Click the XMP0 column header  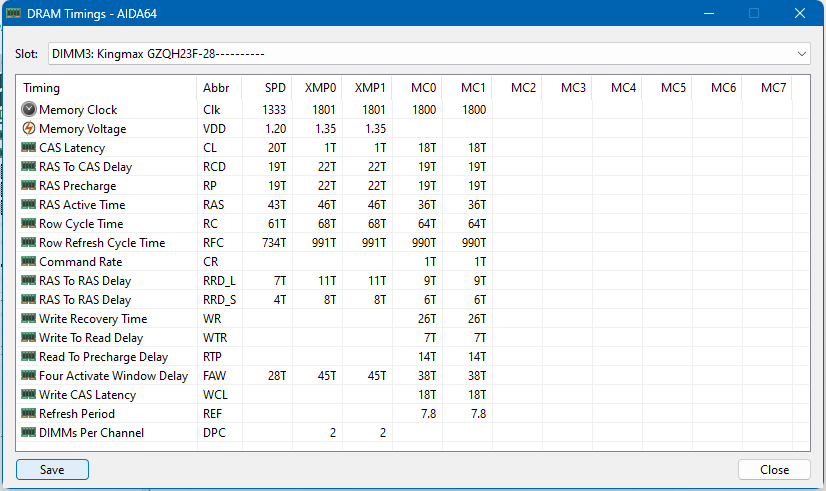pos(317,88)
